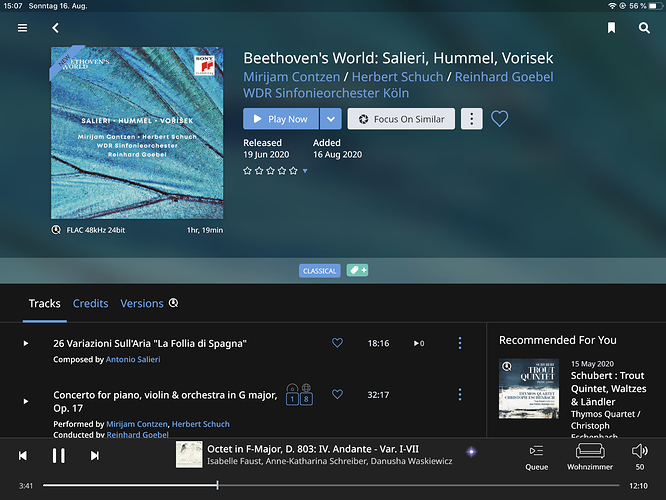666x500 pixels.
Task: Switch to the Tracks tab
Action: (x=45, y=303)
